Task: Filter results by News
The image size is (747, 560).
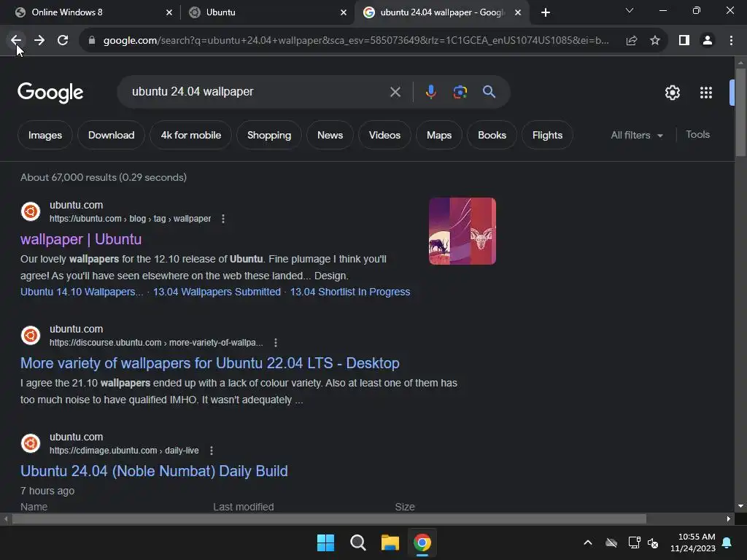Action: (x=330, y=135)
